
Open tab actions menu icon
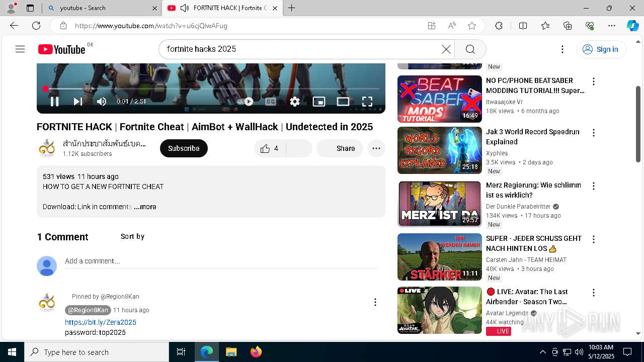coord(30,8)
